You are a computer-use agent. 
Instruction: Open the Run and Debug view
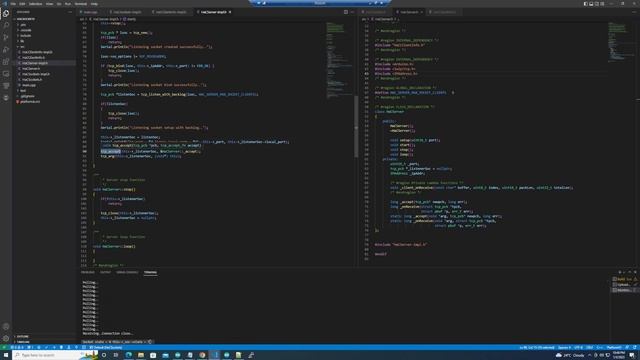click(x=6, y=49)
